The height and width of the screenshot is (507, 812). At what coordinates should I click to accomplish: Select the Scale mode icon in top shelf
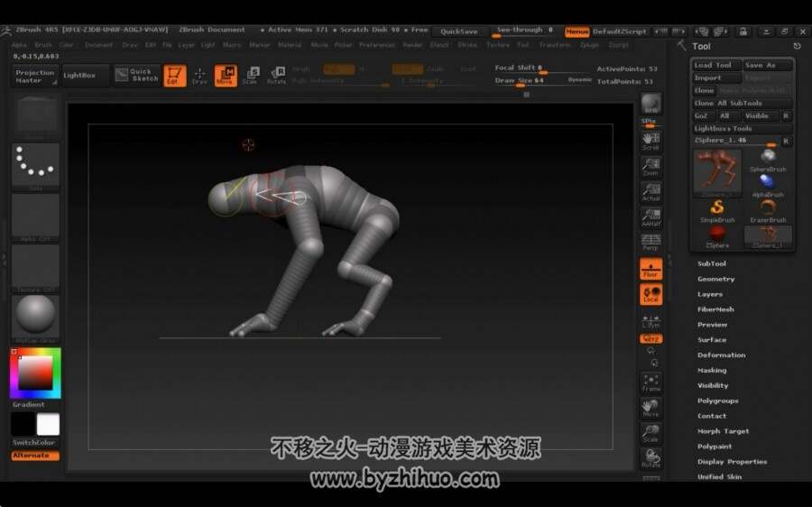coord(251,76)
